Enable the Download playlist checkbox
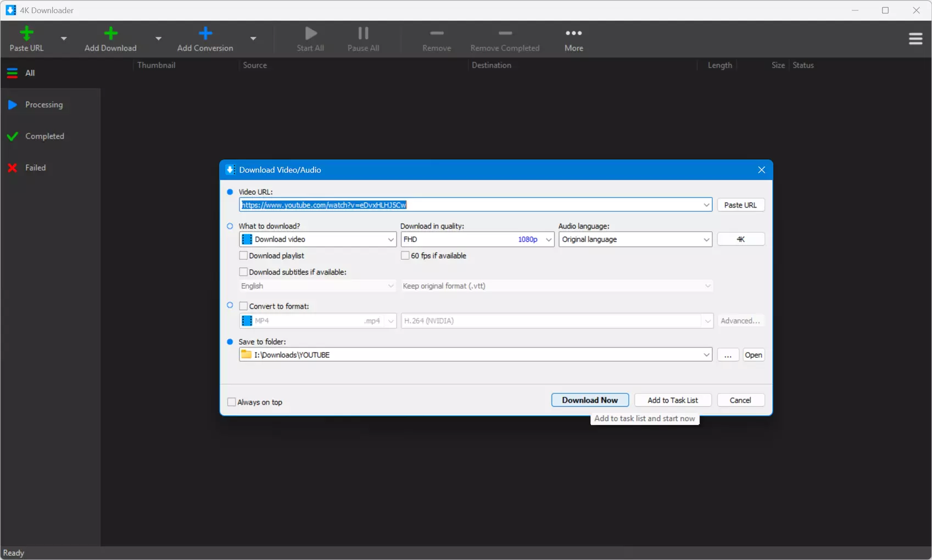Viewport: 932px width, 560px height. tap(243, 256)
